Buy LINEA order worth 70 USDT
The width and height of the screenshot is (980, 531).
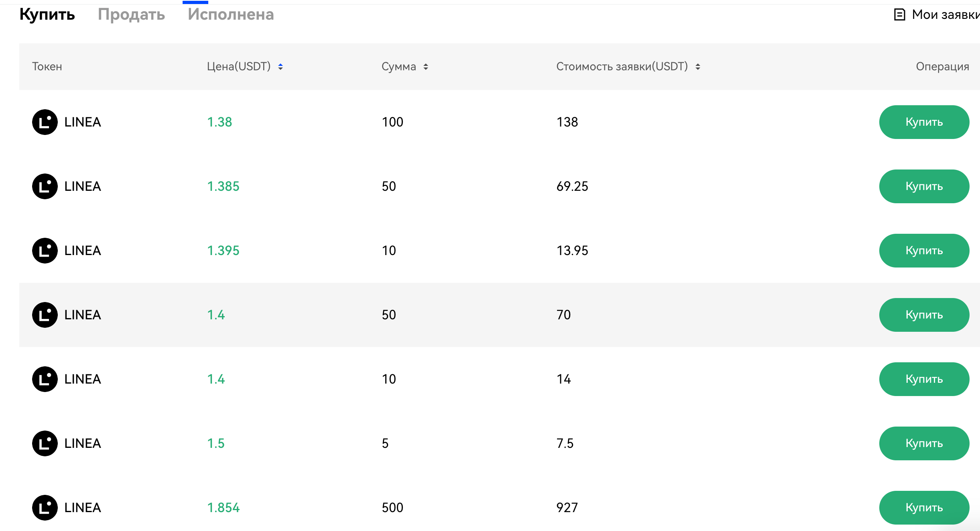click(924, 315)
